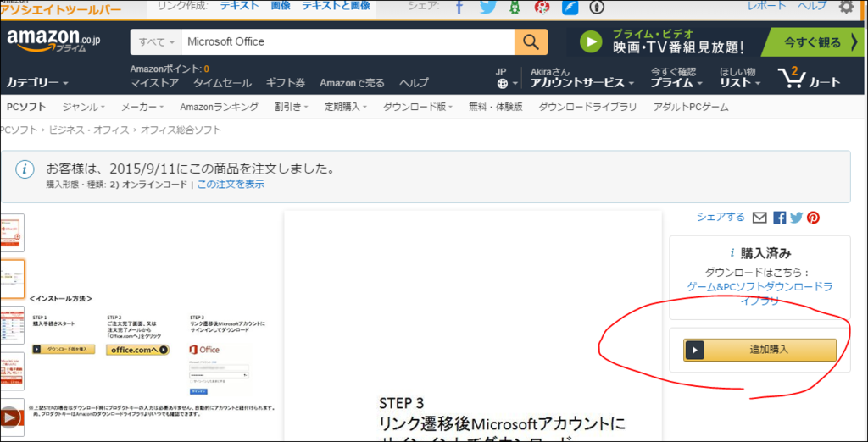Share product on Facebook next to シェアする

(x=780, y=218)
